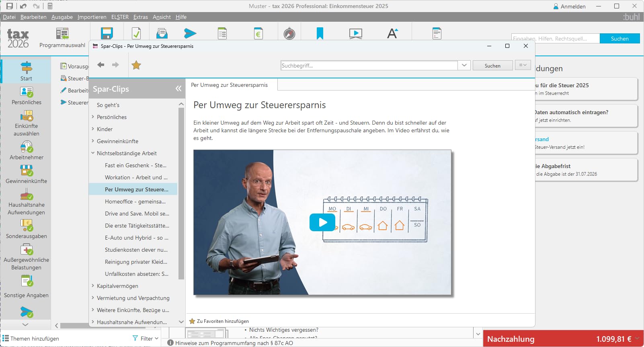Add clip to favorites with the star icon

pyautogui.click(x=136, y=65)
